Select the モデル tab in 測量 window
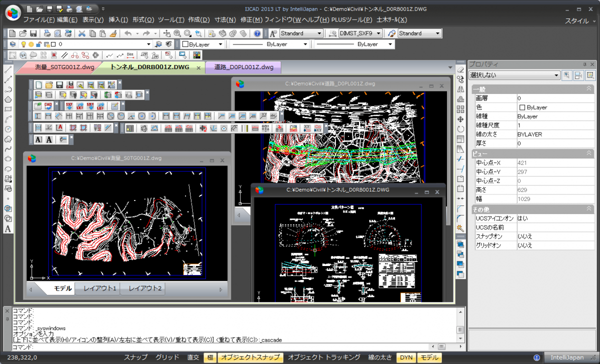The width and height of the screenshot is (600, 364). (x=63, y=288)
